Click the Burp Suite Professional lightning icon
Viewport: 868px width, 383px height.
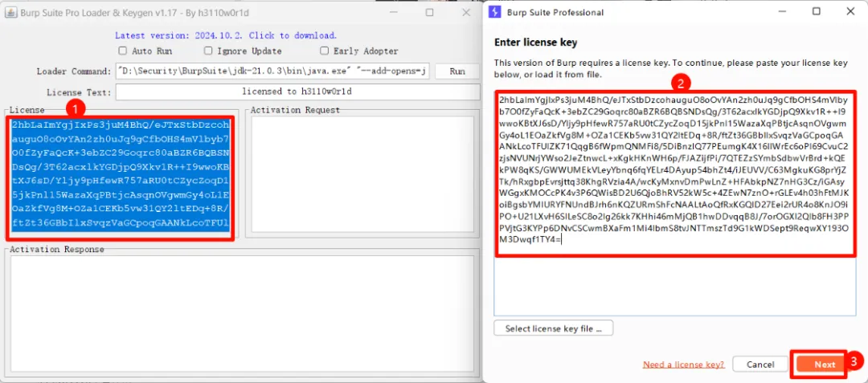coord(495,12)
